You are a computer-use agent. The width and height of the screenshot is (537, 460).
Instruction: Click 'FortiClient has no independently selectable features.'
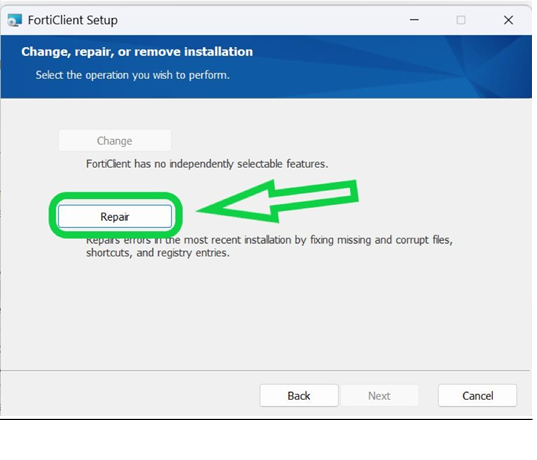point(207,164)
